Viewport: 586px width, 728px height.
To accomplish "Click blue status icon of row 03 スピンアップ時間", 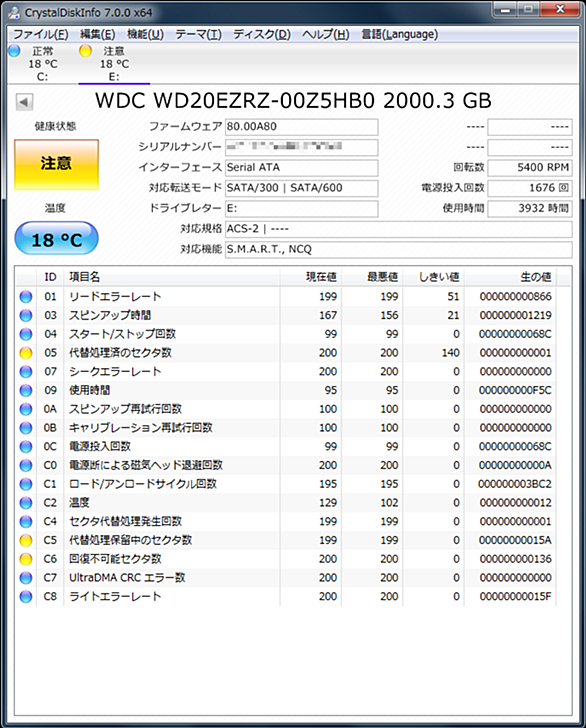I will [26, 315].
